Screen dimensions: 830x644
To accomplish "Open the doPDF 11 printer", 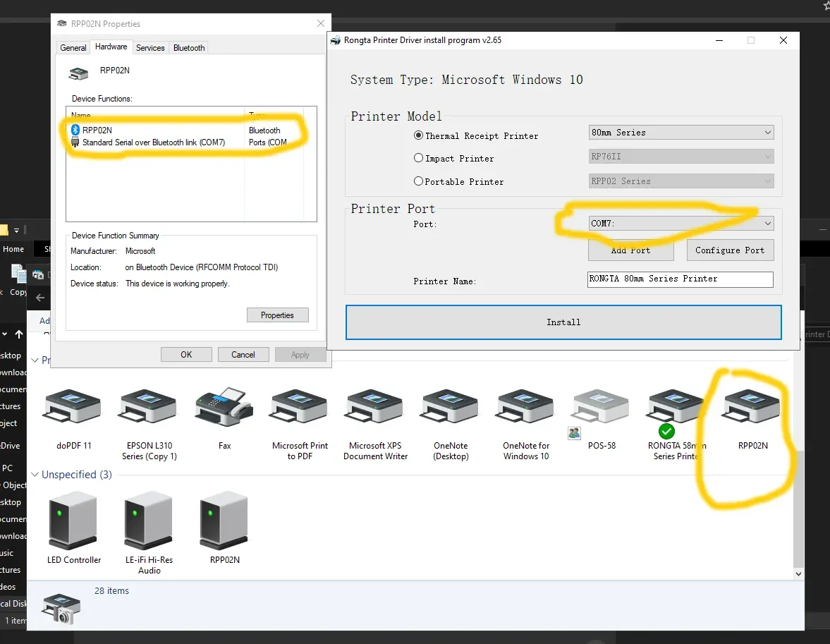I will click(x=71, y=408).
